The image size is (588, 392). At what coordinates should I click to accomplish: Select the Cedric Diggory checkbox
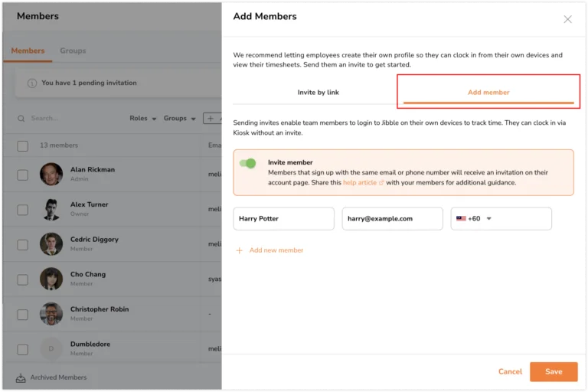[22, 244]
